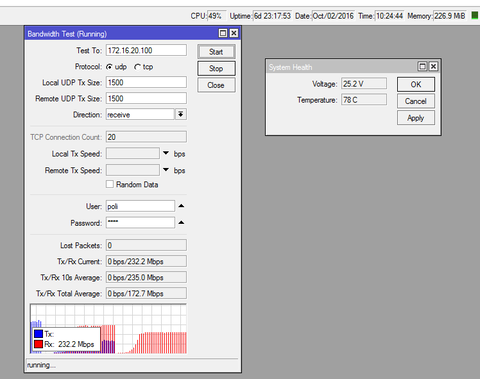Screen dimensions: 480x379
Task: Click Cancel in System Health window
Action: pos(416,101)
